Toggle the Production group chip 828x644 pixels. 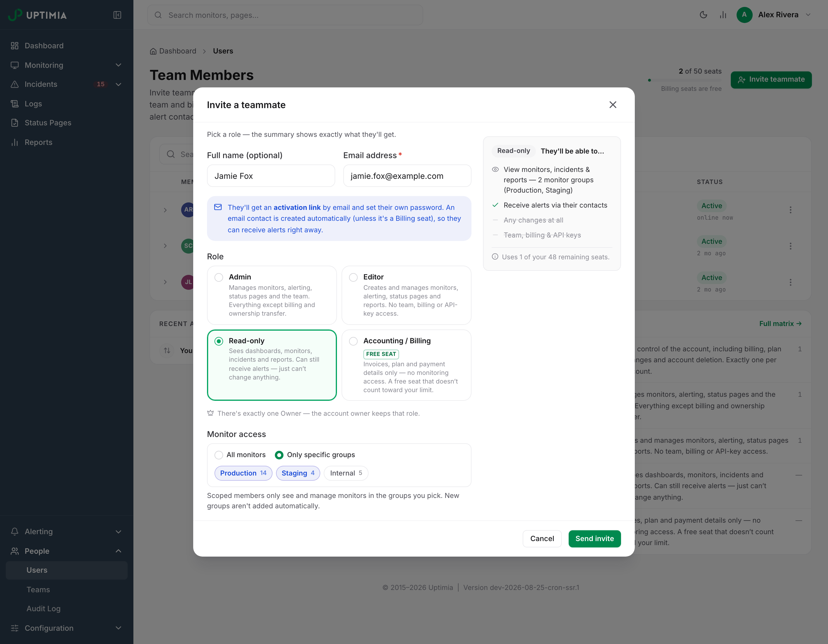(x=244, y=473)
